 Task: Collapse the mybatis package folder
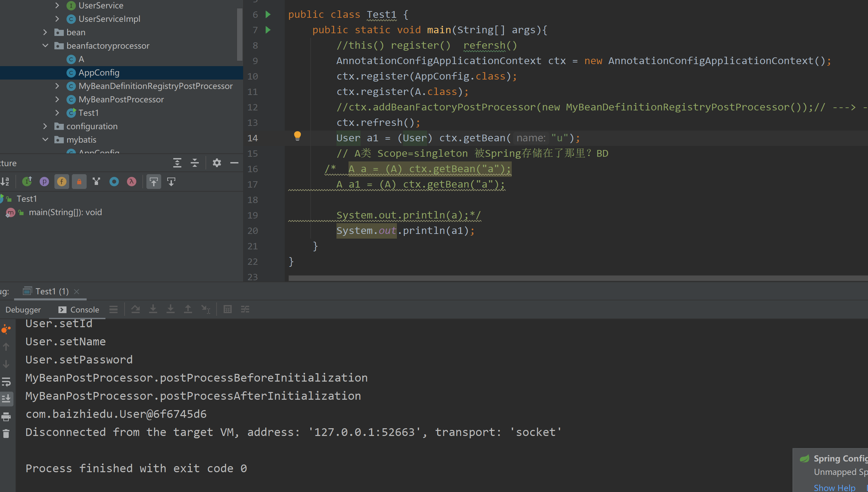tap(45, 140)
